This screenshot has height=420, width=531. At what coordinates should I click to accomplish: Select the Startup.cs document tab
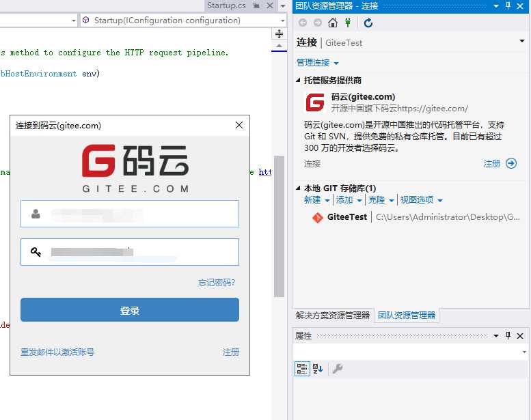click(x=226, y=5)
